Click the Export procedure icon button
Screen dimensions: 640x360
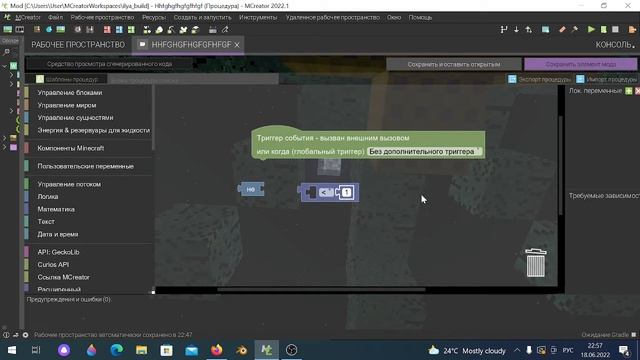[512, 79]
